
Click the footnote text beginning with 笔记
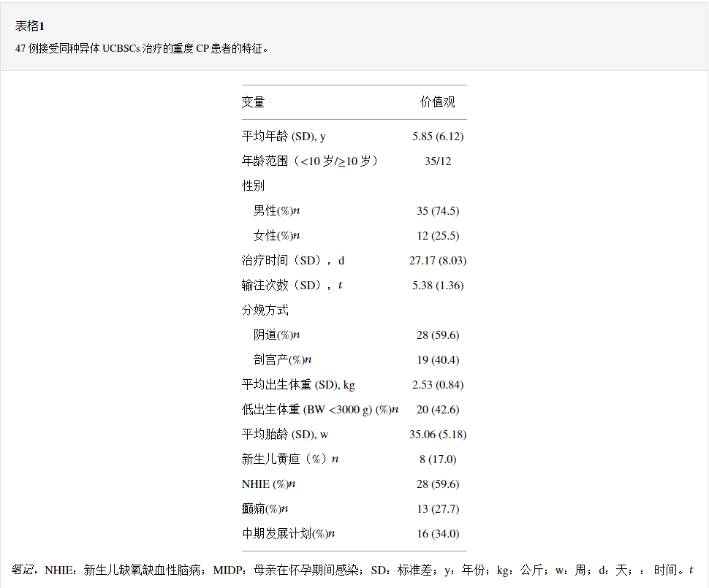point(352,570)
